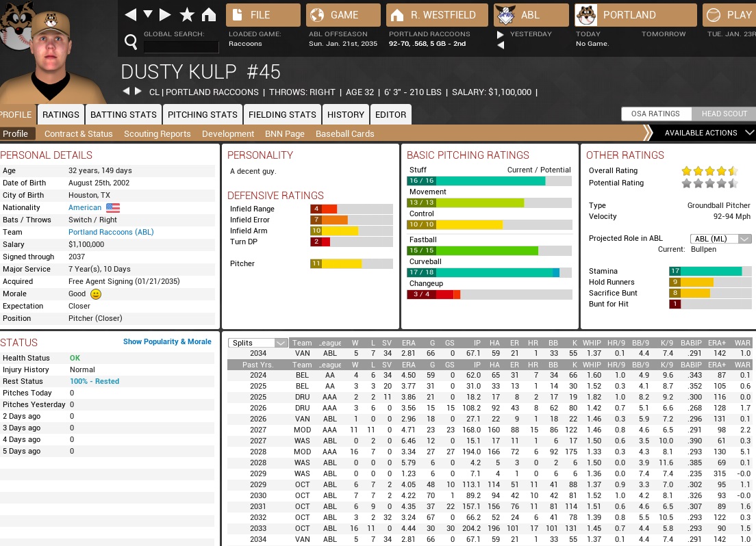Open the Splits dropdown
The height and width of the screenshot is (546, 756).
tap(259, 343)
